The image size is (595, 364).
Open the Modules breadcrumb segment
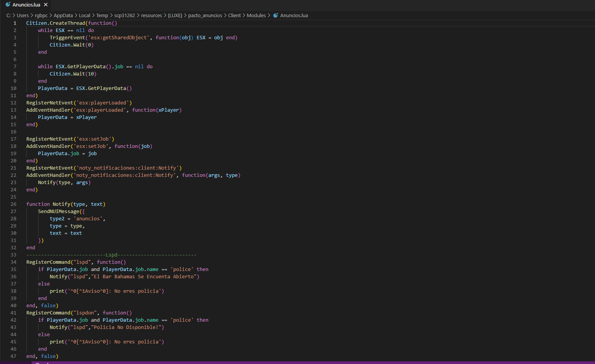point(256,15)
